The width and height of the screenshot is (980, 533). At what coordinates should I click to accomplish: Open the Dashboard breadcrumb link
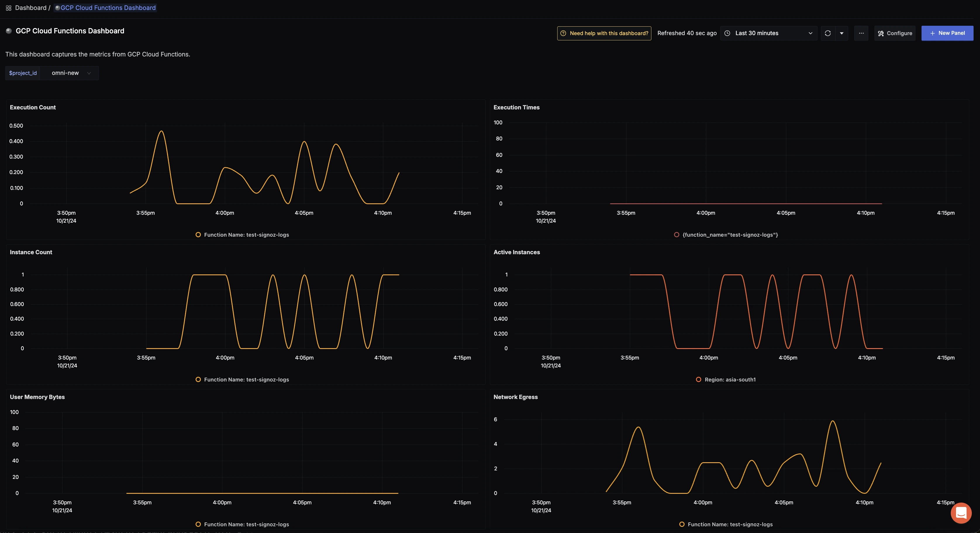click(x=30, y=8)
